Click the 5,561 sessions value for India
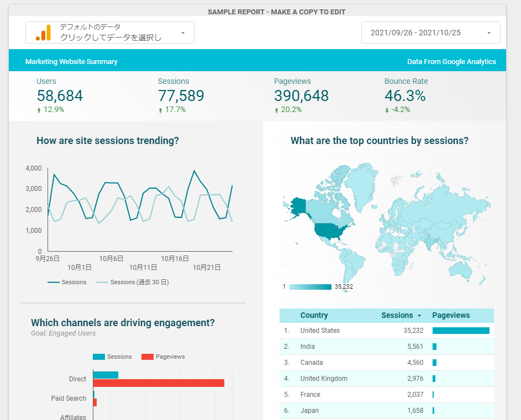The image size is (521, 420). coord(415,347)
